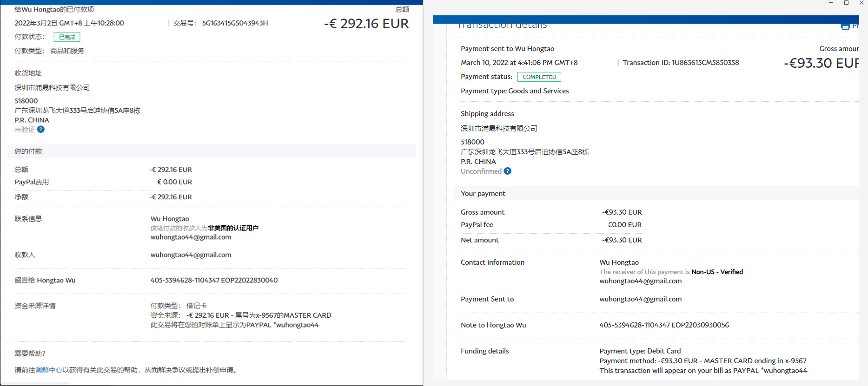The height and width of the screenshot is (386, 868).
Task: Click transaction number 5G163415GS043943H
Action: pyautogui.click(x=235, y=23)
